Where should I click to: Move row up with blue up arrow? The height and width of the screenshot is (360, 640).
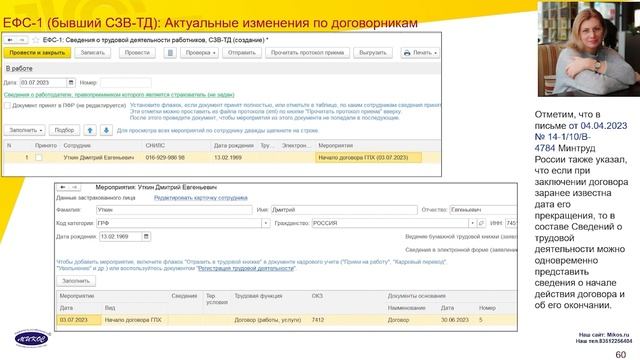90,130
